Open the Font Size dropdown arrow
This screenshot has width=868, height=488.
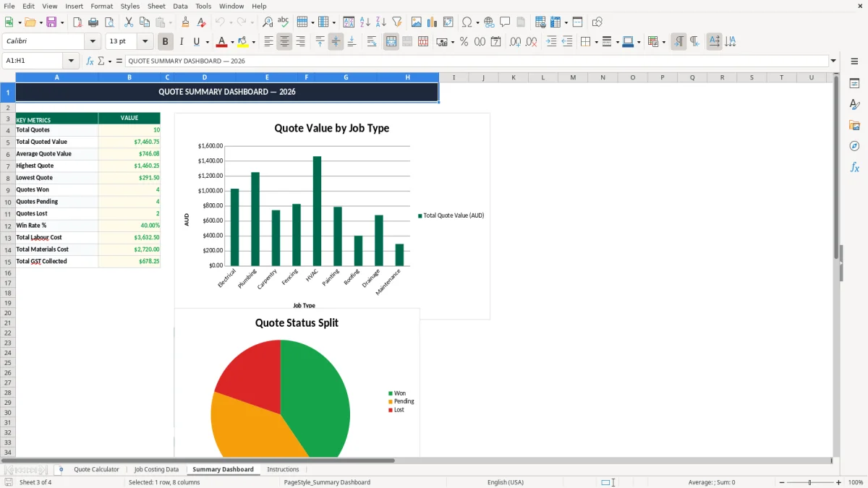(x=145, y=42)
